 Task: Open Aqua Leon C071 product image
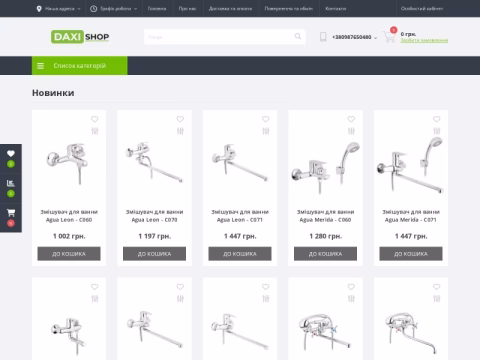tap(240, 162)
